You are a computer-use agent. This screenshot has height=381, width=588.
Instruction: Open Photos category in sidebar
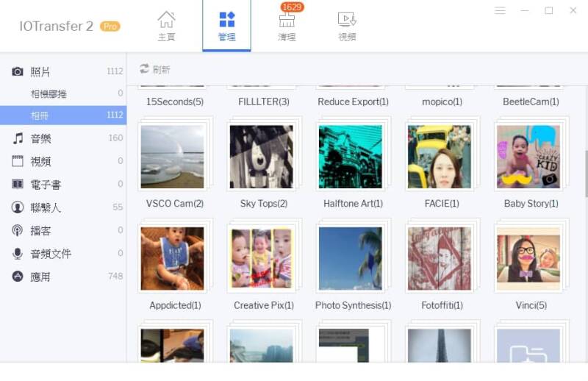tap(63, 71)
